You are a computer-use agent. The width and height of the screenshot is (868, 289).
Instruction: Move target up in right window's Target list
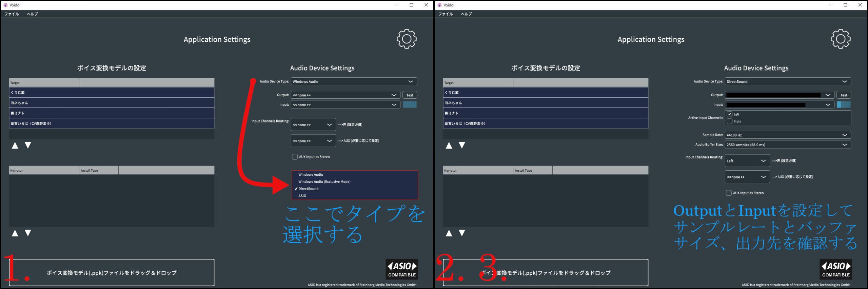coord(449,146)
